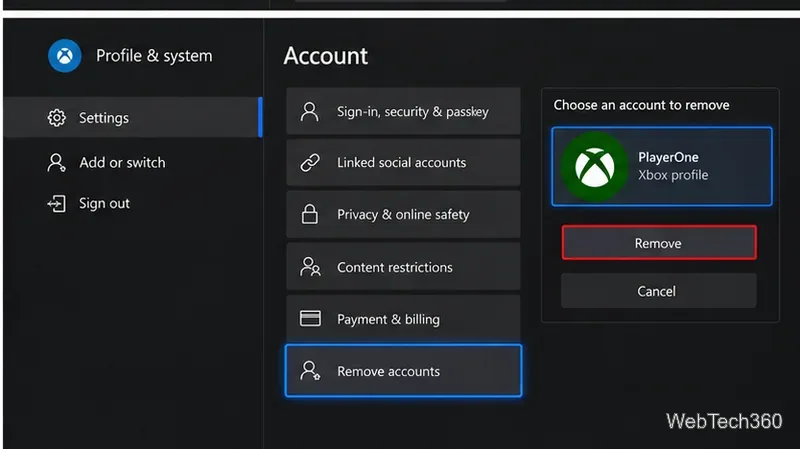
Task: Click the Sign out door icon
Action: pyautogui.click(x=57, y=204)
